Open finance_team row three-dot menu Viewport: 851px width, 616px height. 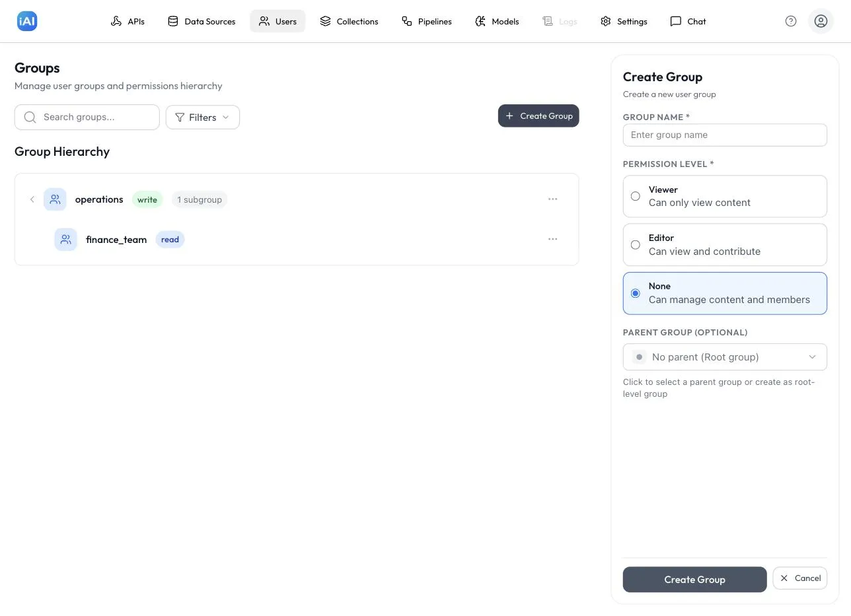552,239
